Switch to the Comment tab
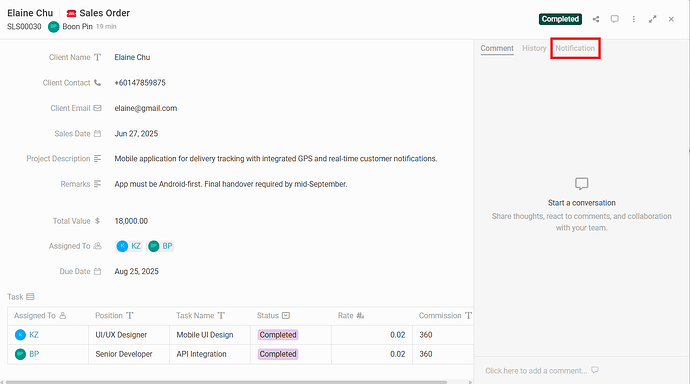This screenshot has height=384, width=690. [x=497, y=48]
